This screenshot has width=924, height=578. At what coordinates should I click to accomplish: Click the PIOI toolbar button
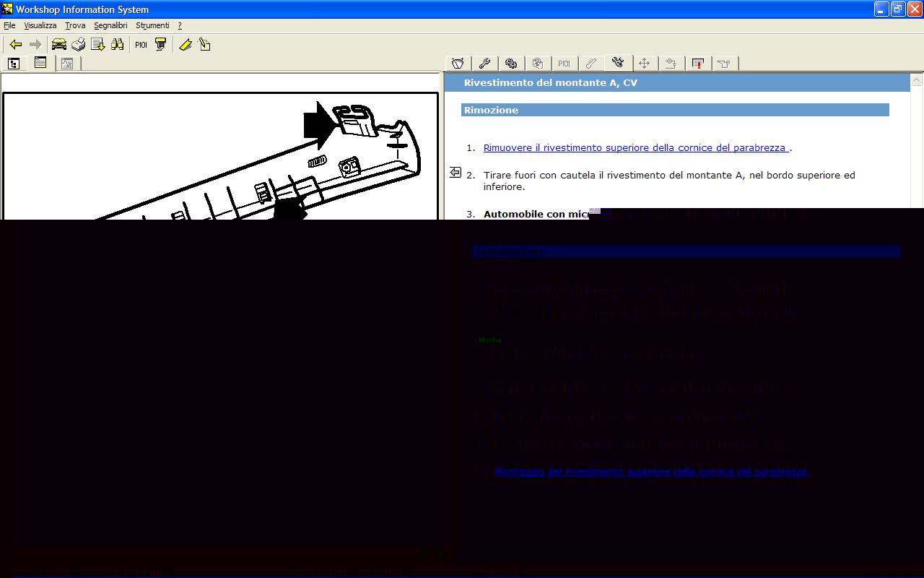point(141,45)
